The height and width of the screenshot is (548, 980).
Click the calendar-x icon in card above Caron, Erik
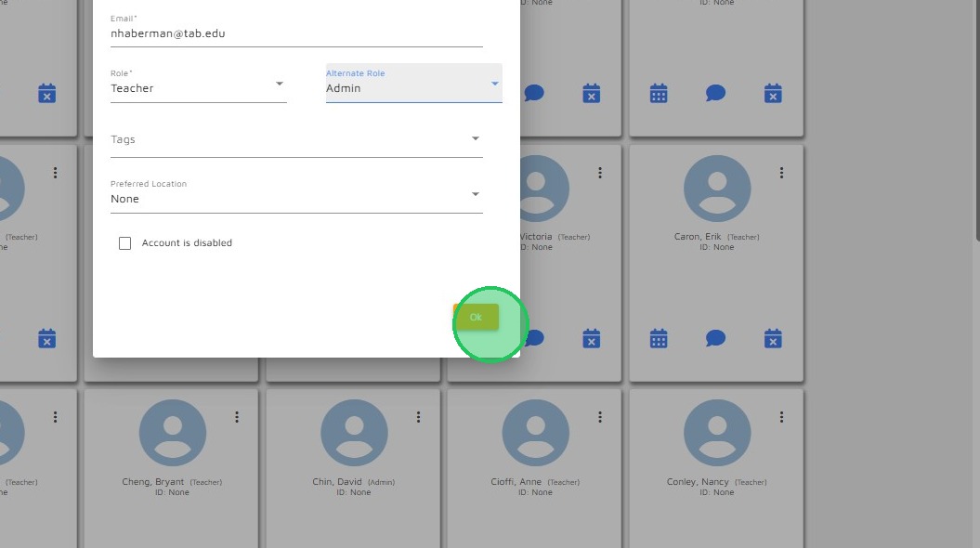(773, 94)
